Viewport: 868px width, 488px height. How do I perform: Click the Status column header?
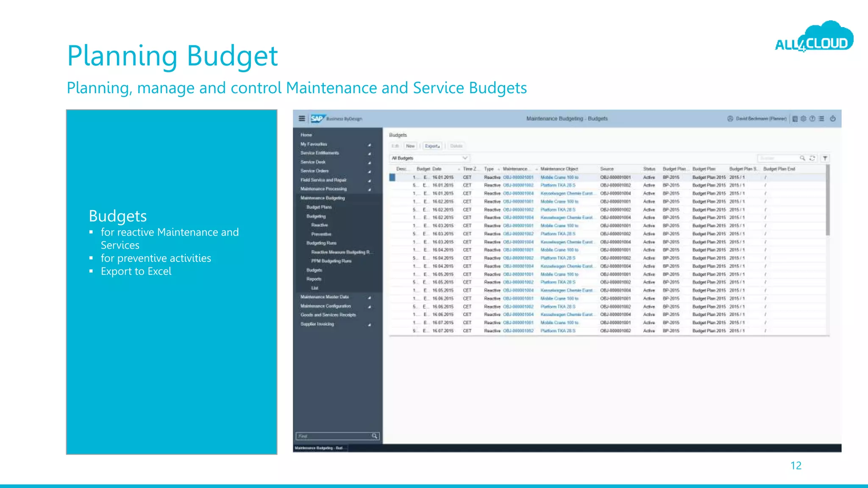[649, 169]
